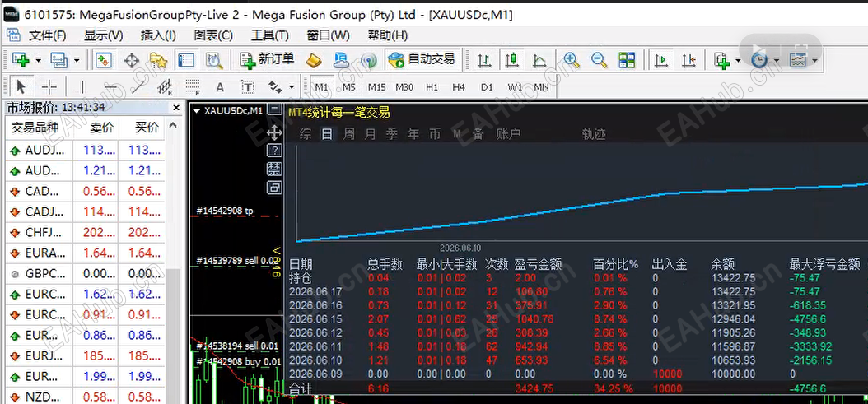
Task: Open the signals broadcast icon
Action: (369, 60)
